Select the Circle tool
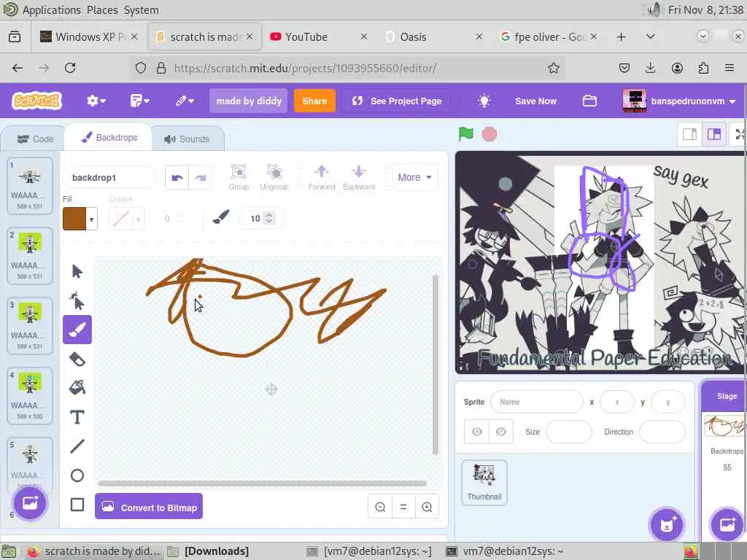This screenshot has height=560, width=747. tap(77, 475)
